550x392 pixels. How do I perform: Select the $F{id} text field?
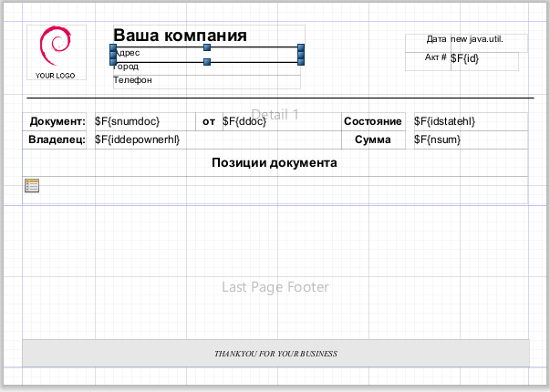point(483,59)
